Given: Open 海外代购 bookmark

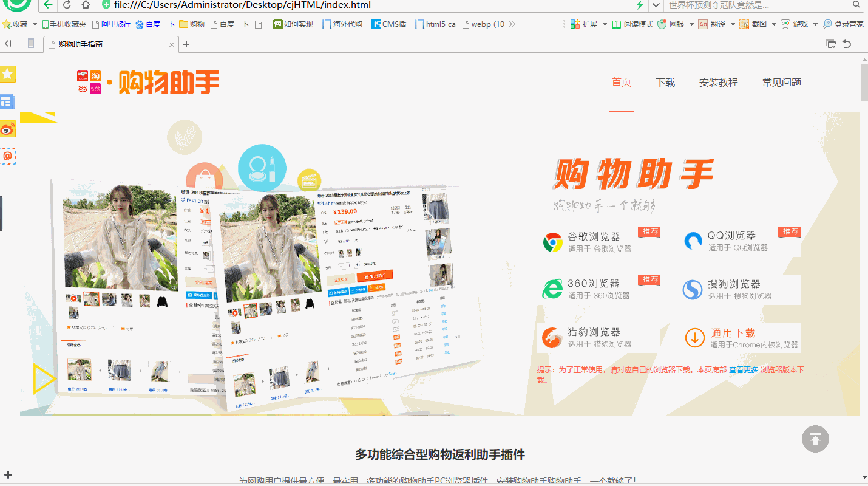Looking at the screenshot, I should click(342, 24).
